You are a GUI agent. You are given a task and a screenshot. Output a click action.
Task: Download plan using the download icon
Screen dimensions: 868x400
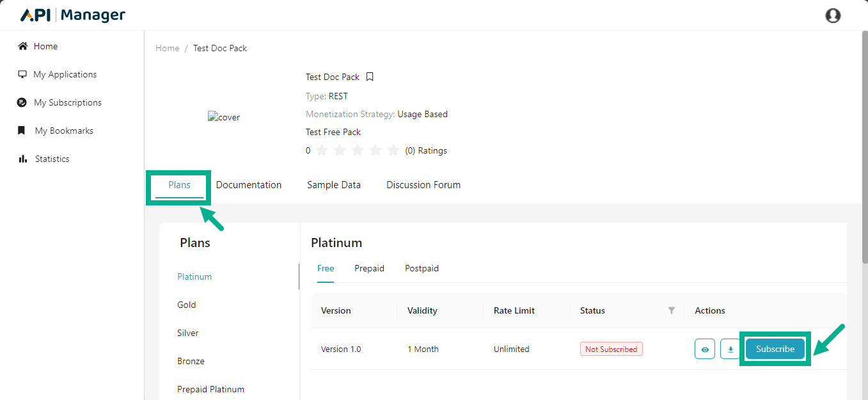(730, 349)
